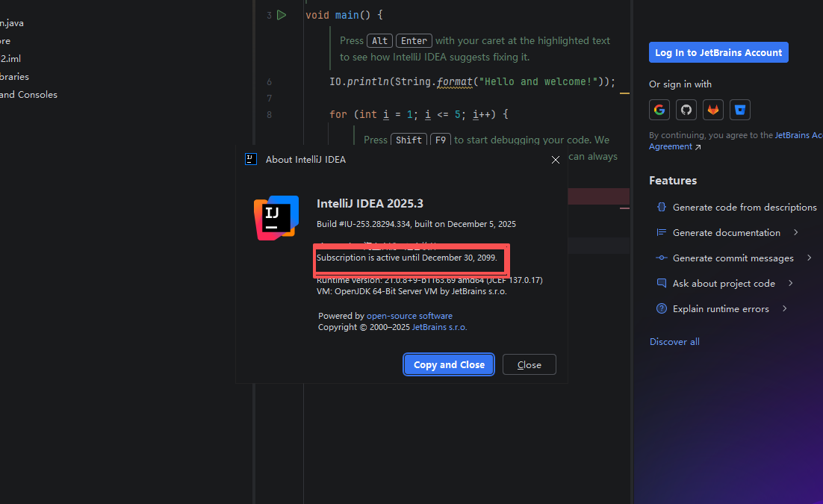Screen dimensions: 823x504
Task: Click the Generate documentation icon
Action: 662,232
